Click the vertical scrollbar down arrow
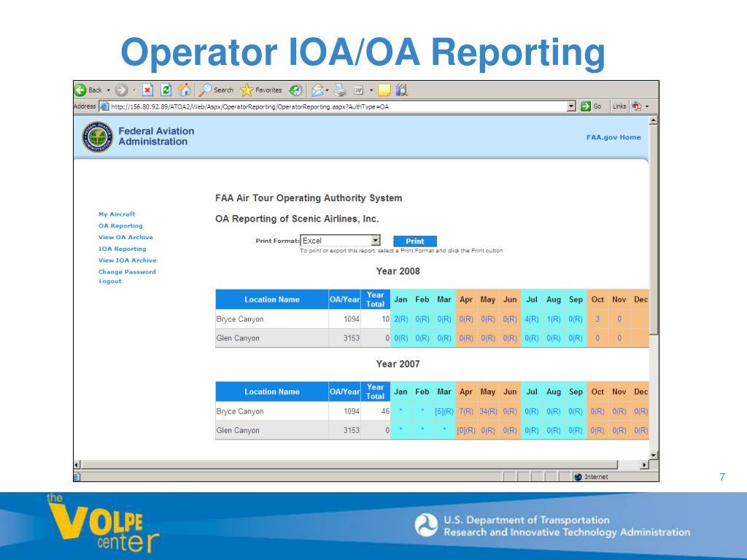 (x=654, y=455)
